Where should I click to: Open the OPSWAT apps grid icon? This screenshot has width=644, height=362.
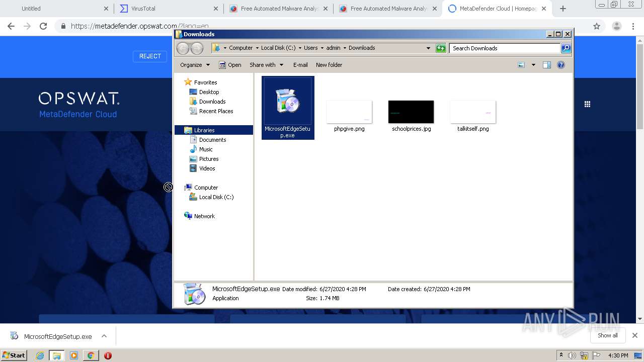(587, 104)
